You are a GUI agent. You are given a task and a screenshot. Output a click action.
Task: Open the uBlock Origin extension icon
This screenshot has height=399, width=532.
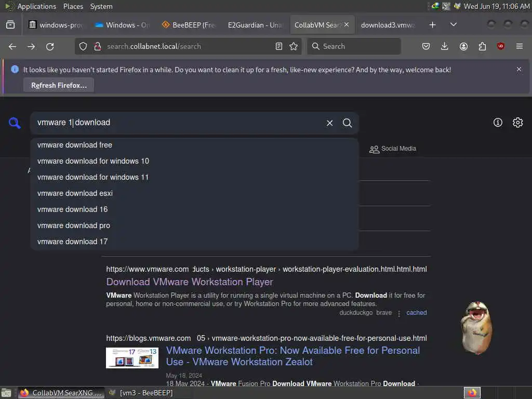pyautogui.click(x=501, y=46)
